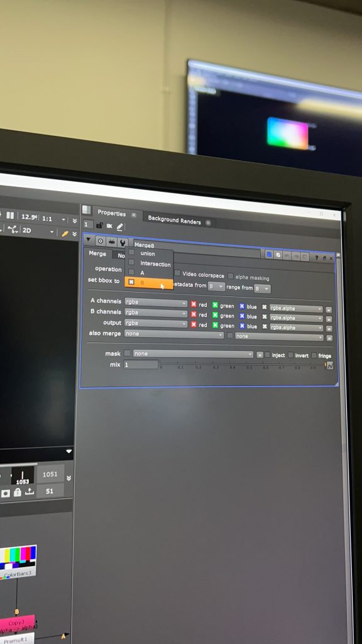Click the padlock icon in Properties toolbar

click(x=99, y=226)
